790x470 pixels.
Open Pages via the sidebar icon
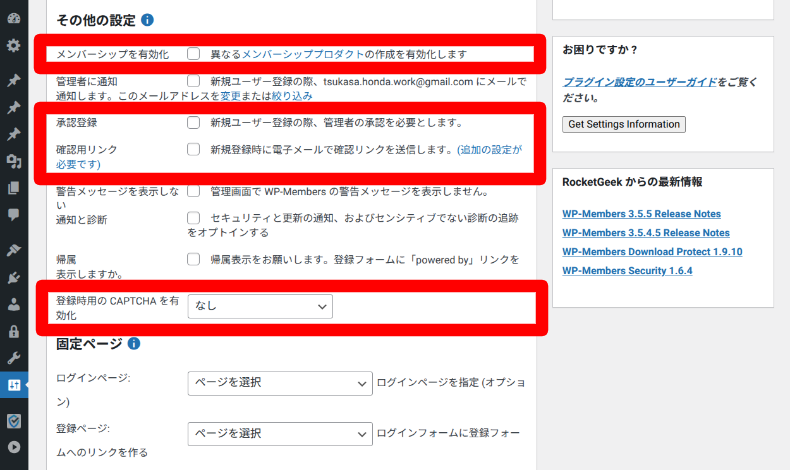[x=14, y=188]
